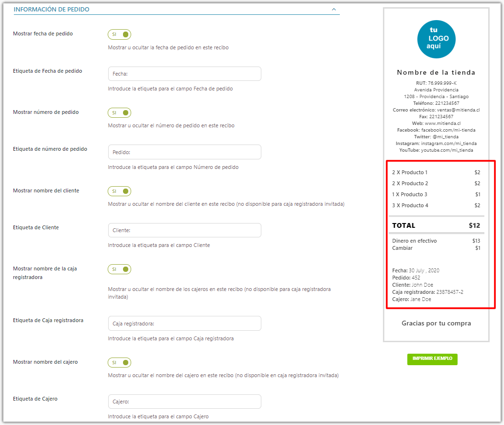
Task: Click 'Gracias por tu compra' footer text
Action: click(436, 324)
